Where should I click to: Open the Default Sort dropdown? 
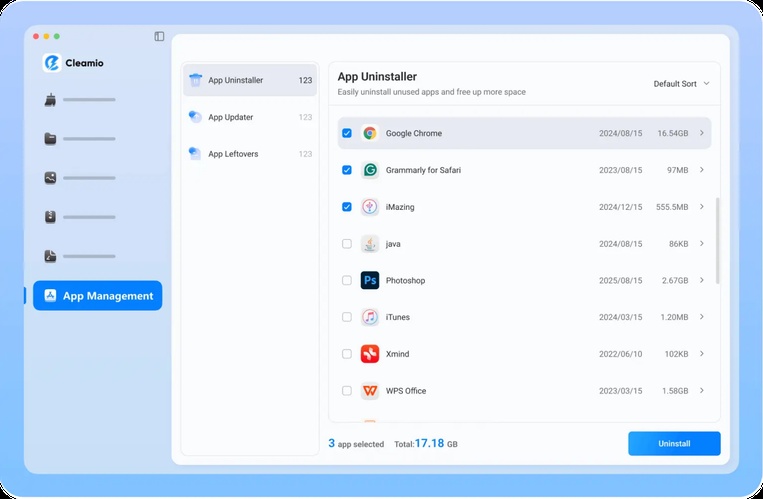pos(681,84)
